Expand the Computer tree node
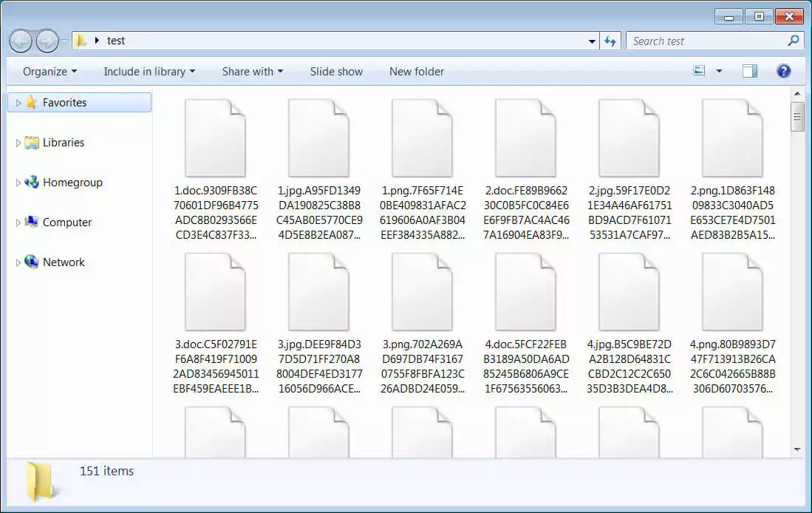Image resolution: width=812 pixels, height=513 pixels. pyautogui.click(x=18, y=222)
